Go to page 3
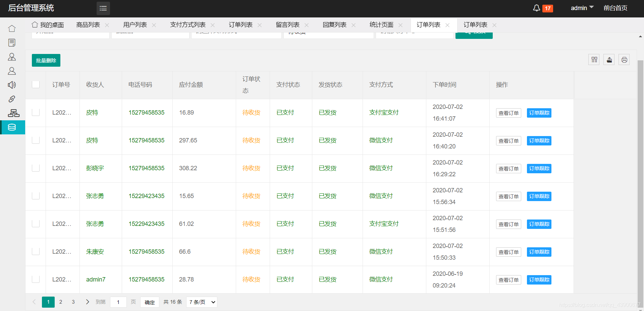 [73, 302]
